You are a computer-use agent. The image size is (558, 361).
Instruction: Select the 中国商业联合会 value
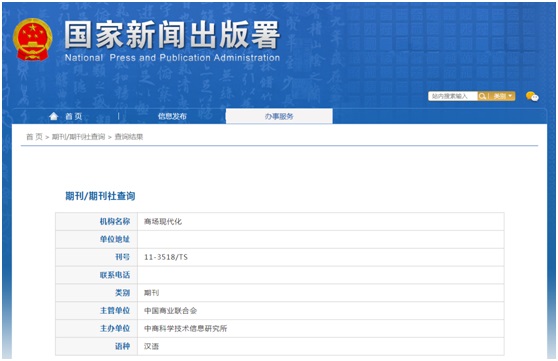coord(170,310)
